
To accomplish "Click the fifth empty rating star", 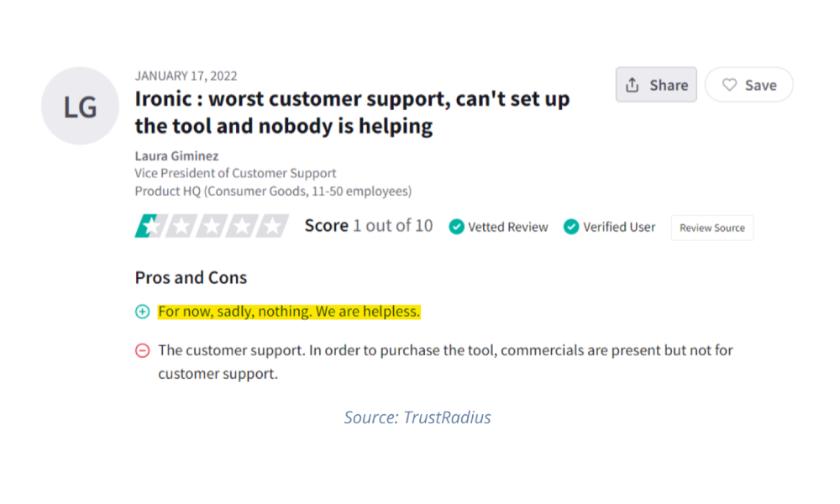I will (x=273, y=226).
